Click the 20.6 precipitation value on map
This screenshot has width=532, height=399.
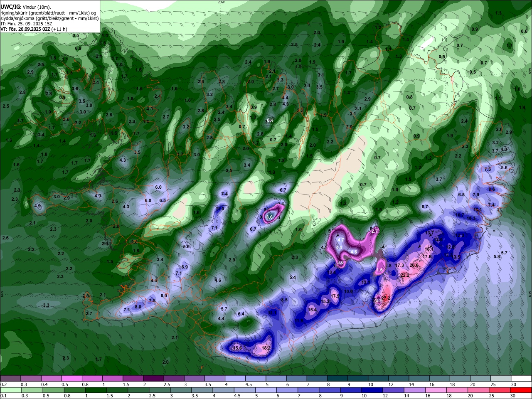414,265
